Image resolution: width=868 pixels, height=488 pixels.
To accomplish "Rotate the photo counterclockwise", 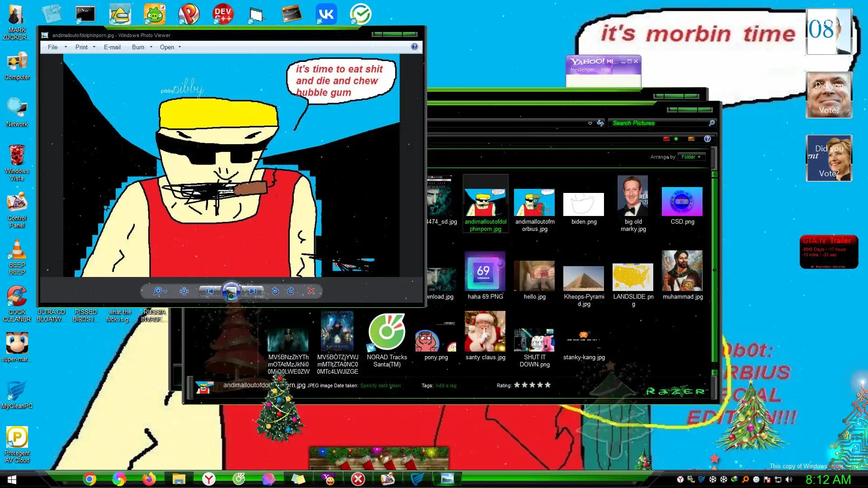I will (275, 291).
